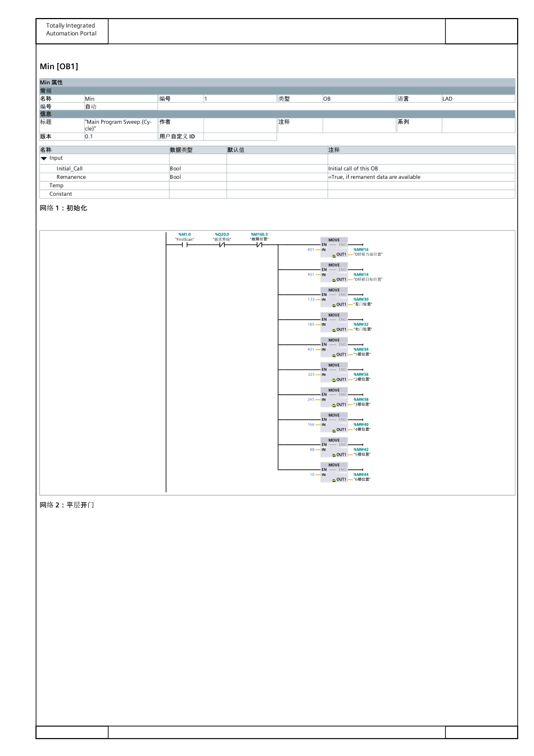This screenshot has height=756, width=534.
Task: Select the MOVE block for %MW30
Action: tap(334, 297)
